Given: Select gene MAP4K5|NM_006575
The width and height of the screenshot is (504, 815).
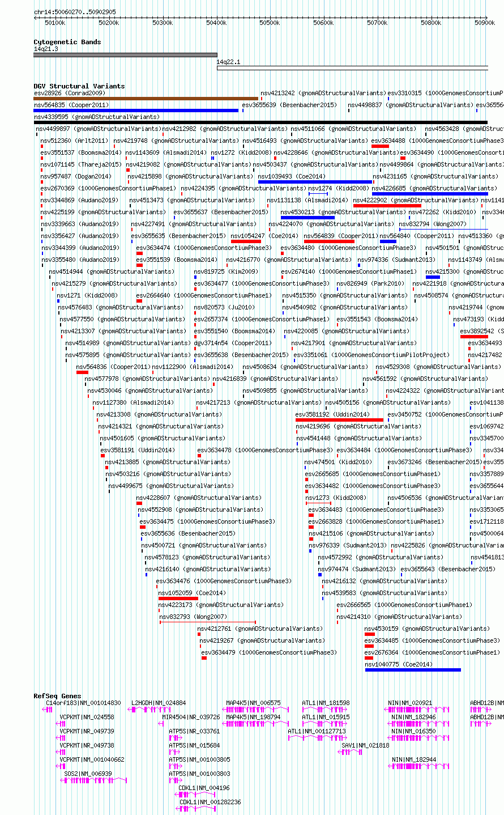Looking at the screenshot, I should pos(253,703).
